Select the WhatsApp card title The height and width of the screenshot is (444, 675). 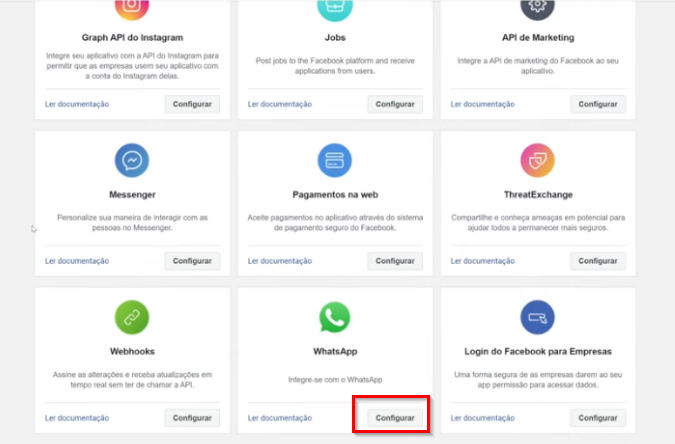click(335, 351)
